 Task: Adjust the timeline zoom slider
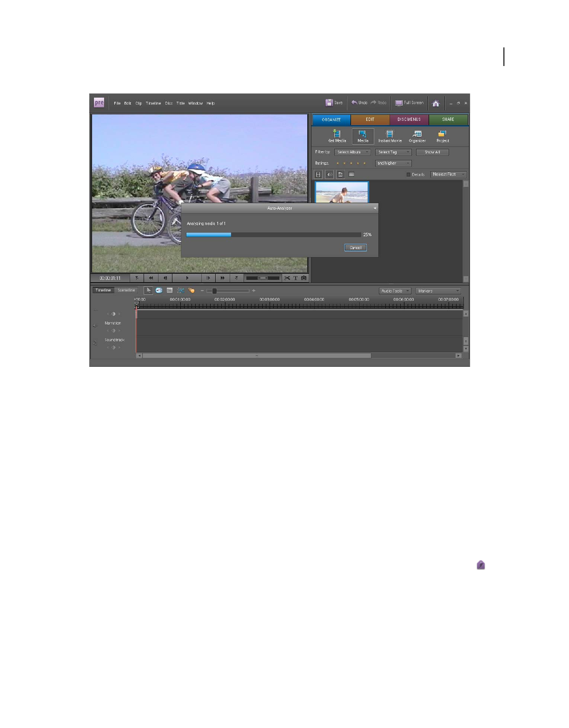(214, 291)
